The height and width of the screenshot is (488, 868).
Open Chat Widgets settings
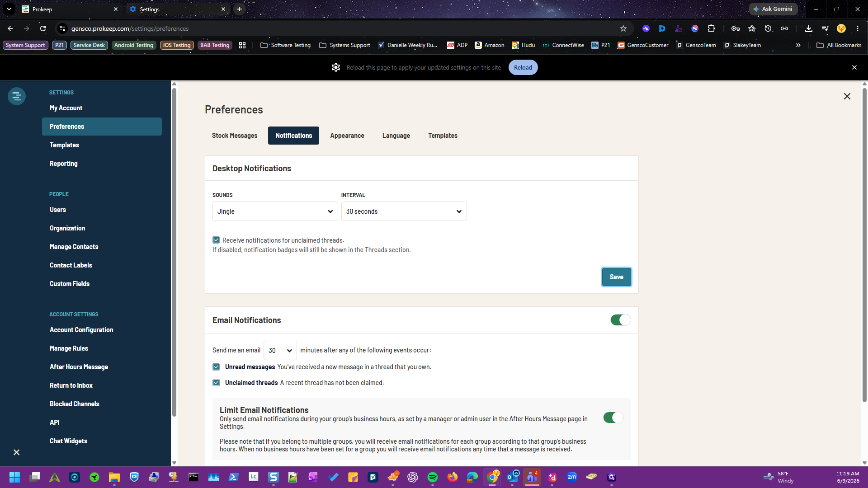click(102, 441)
